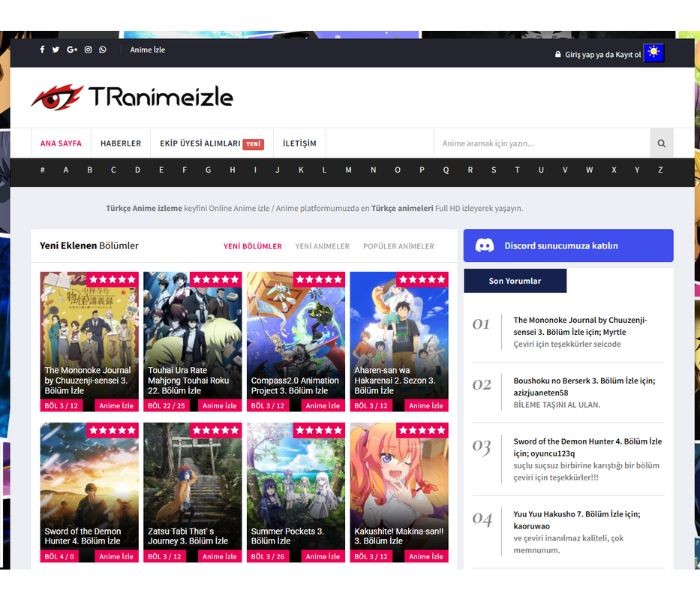The height and width of the screenshot is (600, 700).
Task: Select the Popüler Animeler tab
Action: pos(398,246)
